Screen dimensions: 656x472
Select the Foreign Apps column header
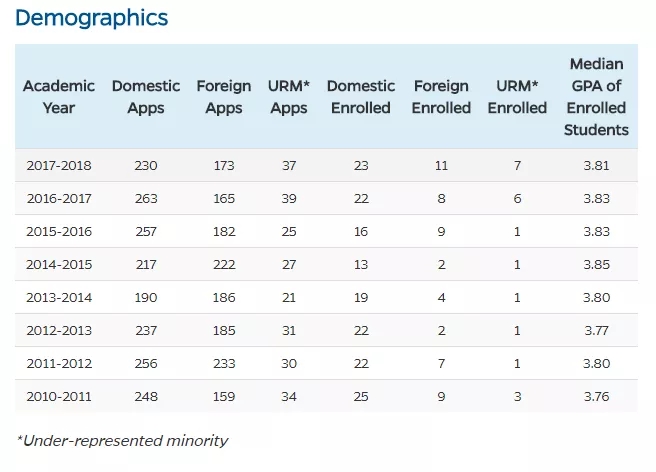tap(224, 97)
